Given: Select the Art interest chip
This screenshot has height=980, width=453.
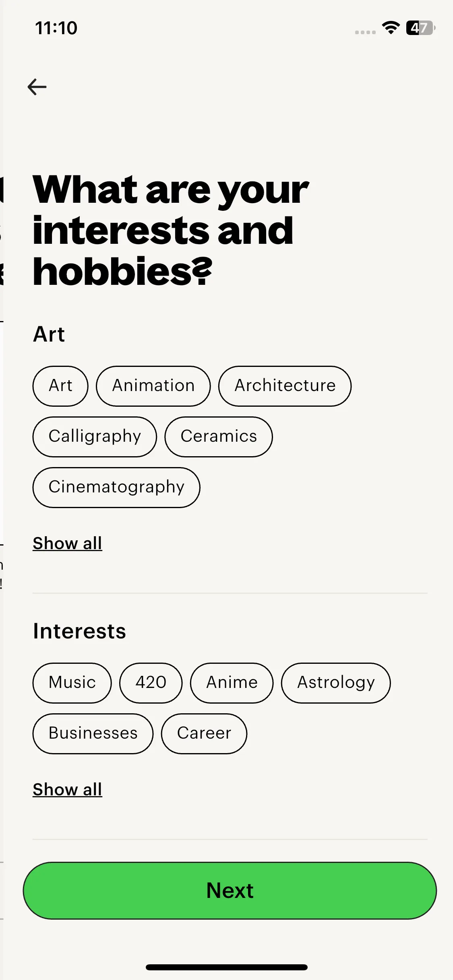Looking at the screenshot, I should click(60, 386).
